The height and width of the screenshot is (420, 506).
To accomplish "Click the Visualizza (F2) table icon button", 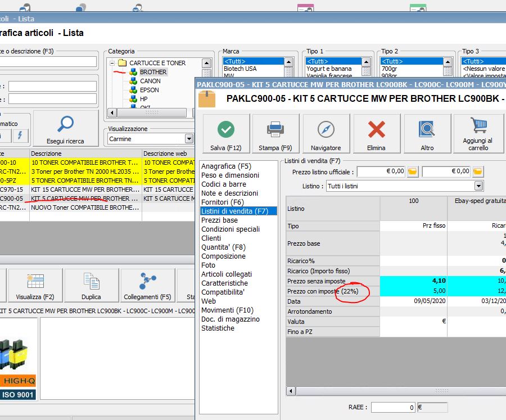I will tap(35, 285).
